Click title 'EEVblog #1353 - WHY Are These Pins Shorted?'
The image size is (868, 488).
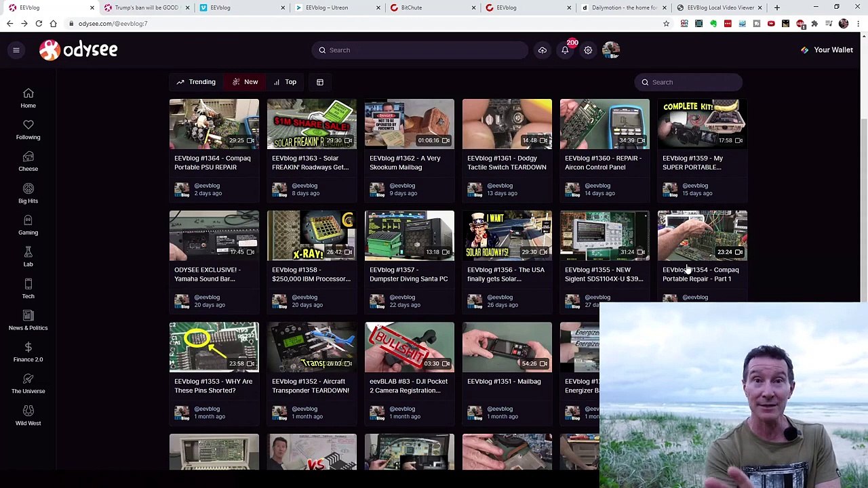pos(213,386)
